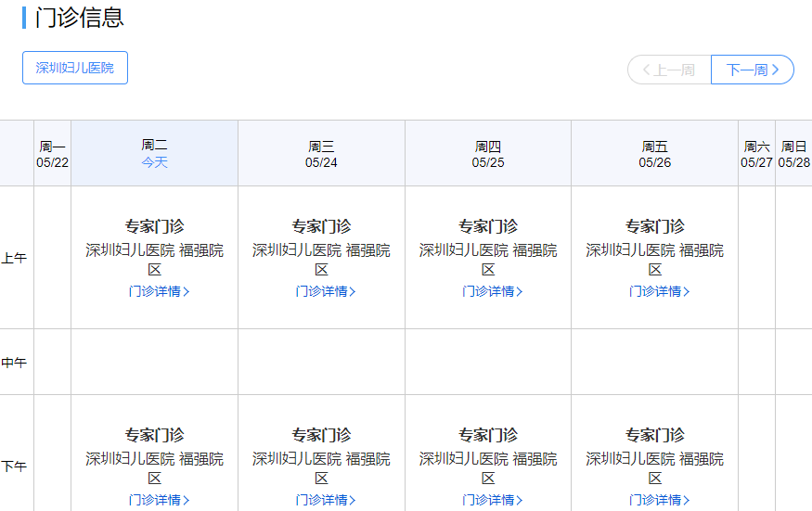Screen dimensions: 812x511
Task: Open 门诊详情 for Friday 05/26 afternoon
Action: coord(659,500)
